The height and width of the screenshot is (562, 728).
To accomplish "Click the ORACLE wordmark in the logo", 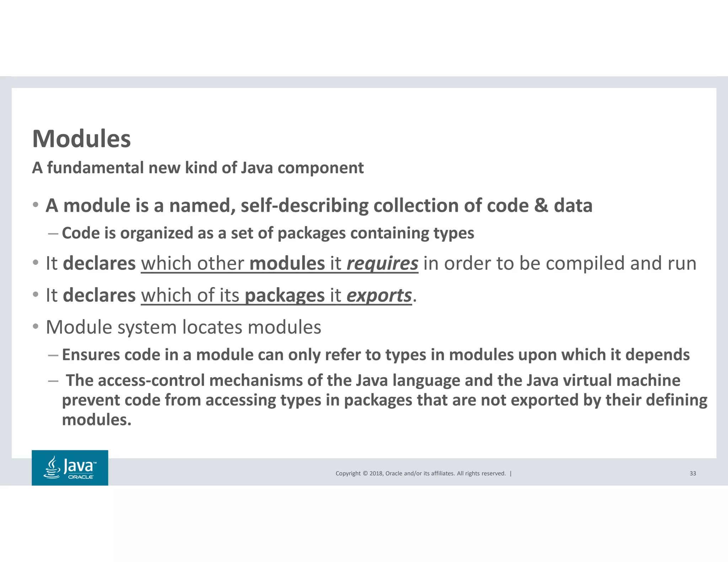I will pos(81,477).
